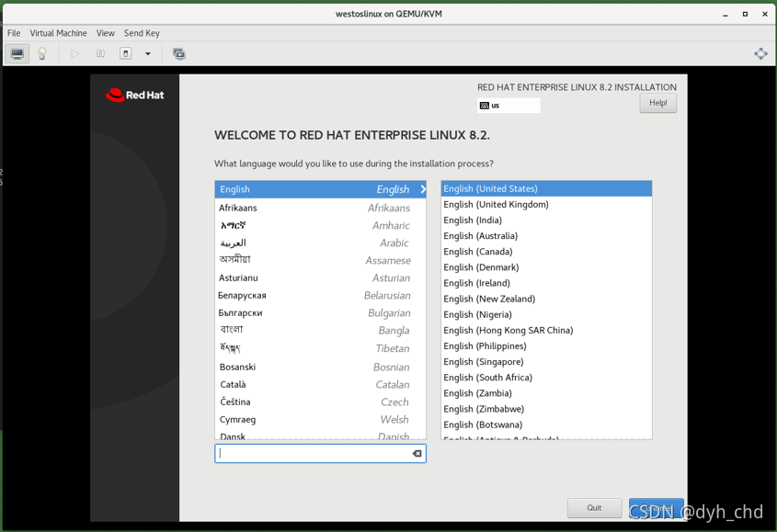Show virtual hardware details lightbulb icon
The image size is (777, 532).
tap(42, 53)
